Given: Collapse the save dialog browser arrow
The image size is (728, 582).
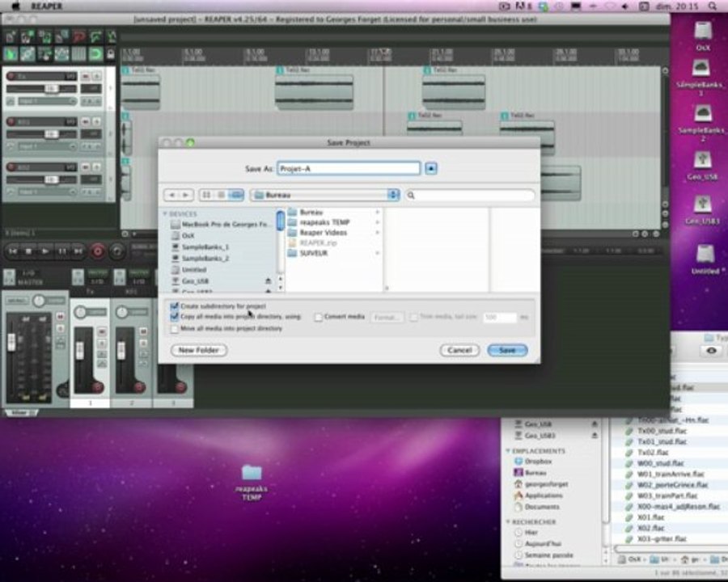Looking at the screenshot, I should pyautogui.click(x=431, y=168).
